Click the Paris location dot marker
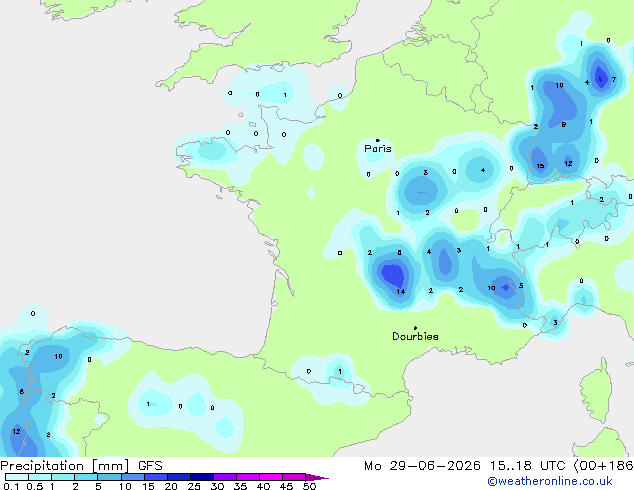Screen dimensions: 634x490 [x=378, y=140]
